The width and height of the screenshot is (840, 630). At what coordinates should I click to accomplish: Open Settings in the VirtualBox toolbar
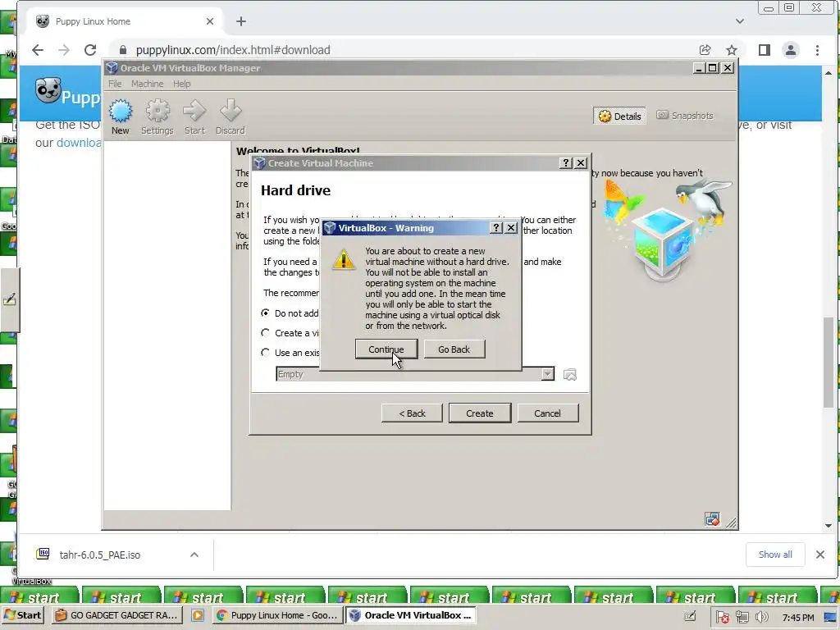(157, 116)
